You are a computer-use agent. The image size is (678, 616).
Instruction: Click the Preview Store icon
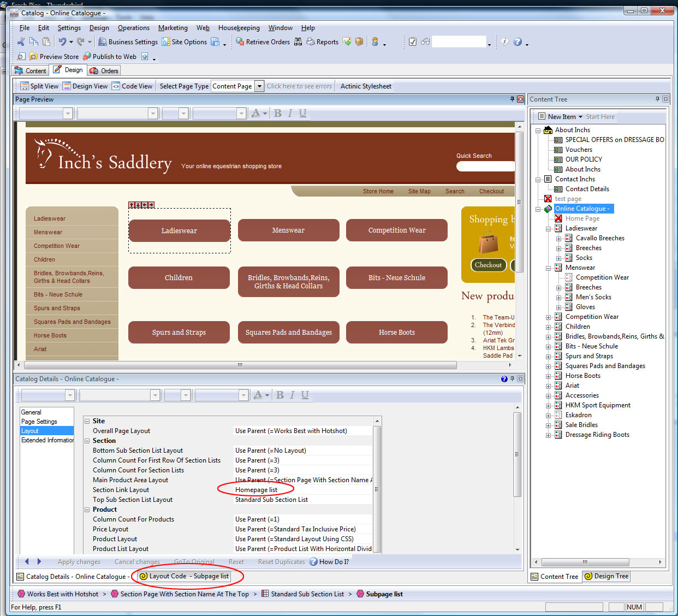(34, 56)
